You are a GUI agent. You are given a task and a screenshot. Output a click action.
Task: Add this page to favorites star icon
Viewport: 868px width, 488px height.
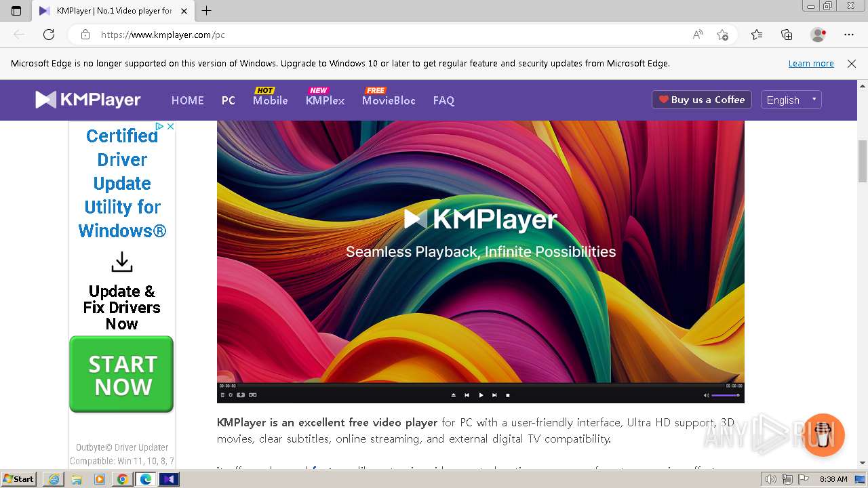(722, 35)
